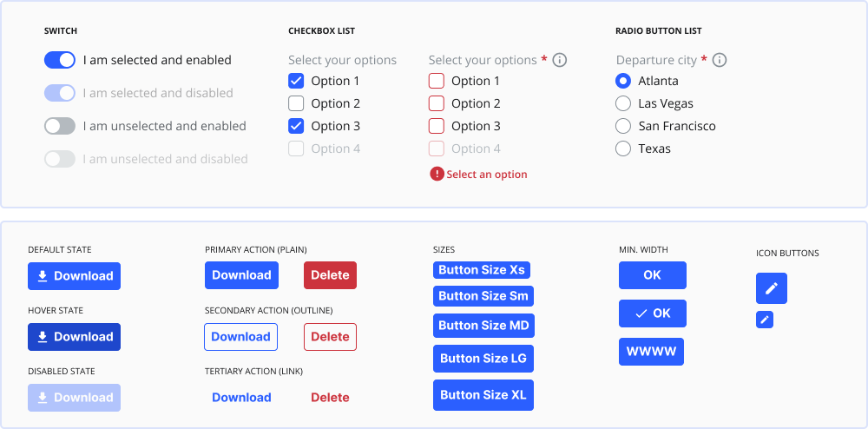Click the small pencil edit icon button
Viewport: 868px width, 429px height.
(765, 320)
